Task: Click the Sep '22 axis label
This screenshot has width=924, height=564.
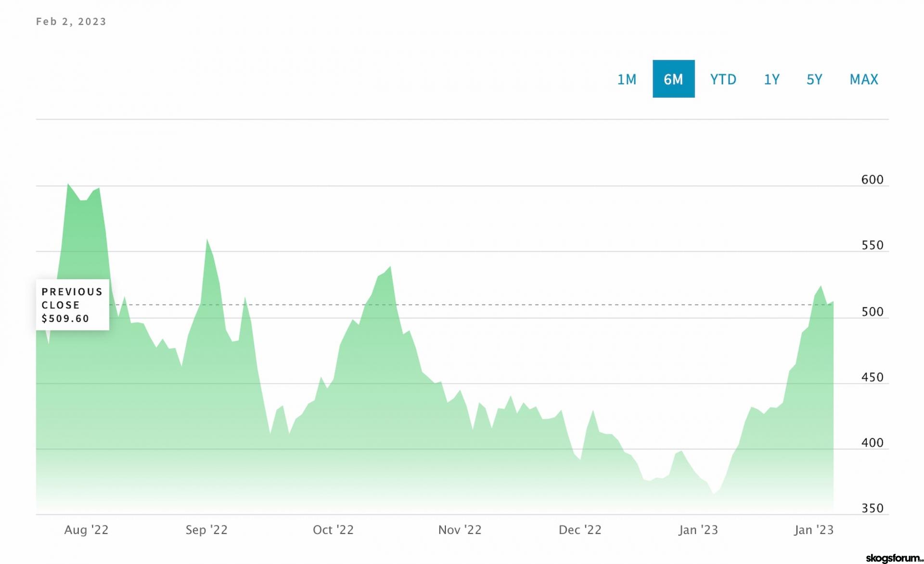Action: (206, 530)
